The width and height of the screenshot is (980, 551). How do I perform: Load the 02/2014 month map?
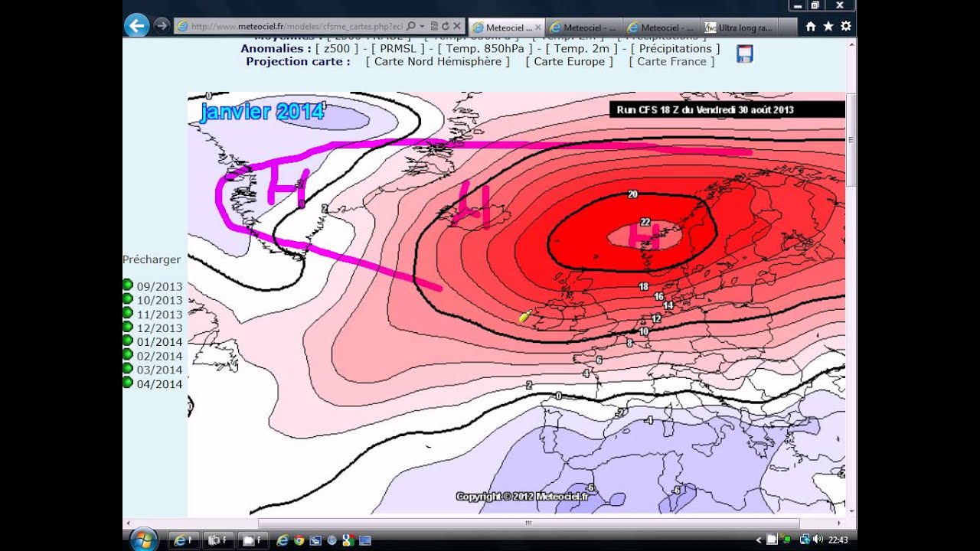(160, 356)
